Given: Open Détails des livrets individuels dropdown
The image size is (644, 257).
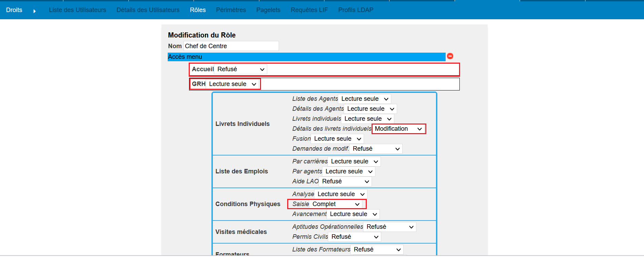Looking at the screenshot, I should [x=398, y=129].
